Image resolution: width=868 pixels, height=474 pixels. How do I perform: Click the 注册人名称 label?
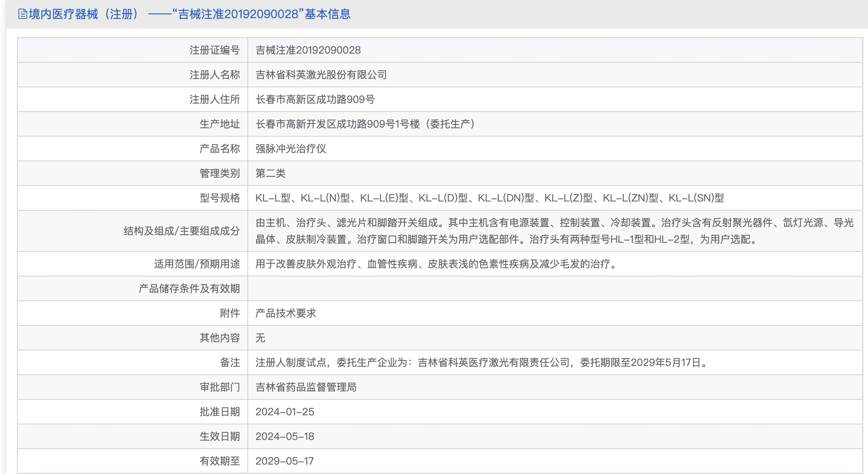tap(214, 75)
